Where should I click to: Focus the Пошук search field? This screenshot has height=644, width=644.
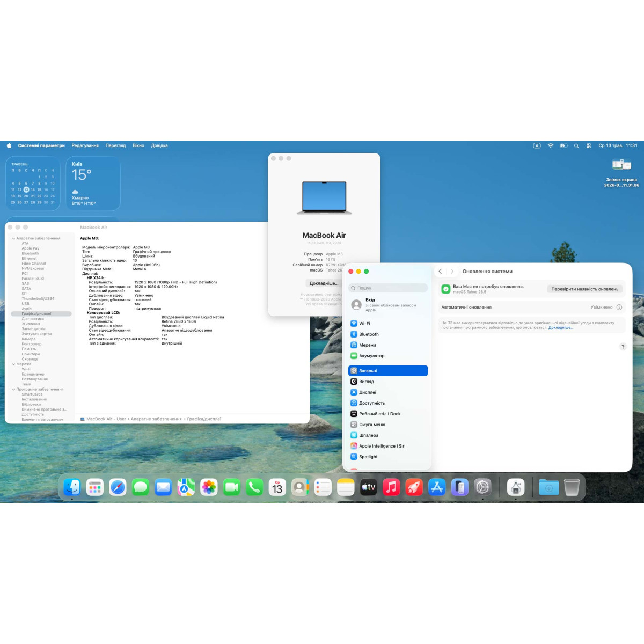click(x=388, y=288)
